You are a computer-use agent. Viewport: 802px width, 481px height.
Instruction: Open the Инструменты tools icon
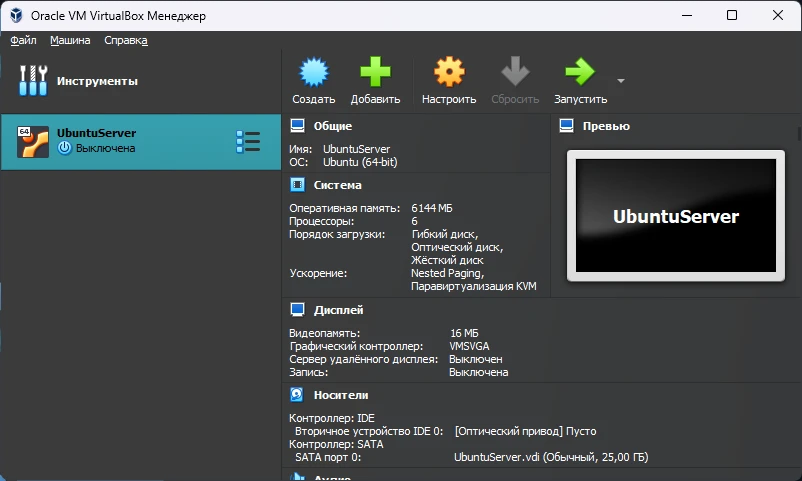click(33, 80)
